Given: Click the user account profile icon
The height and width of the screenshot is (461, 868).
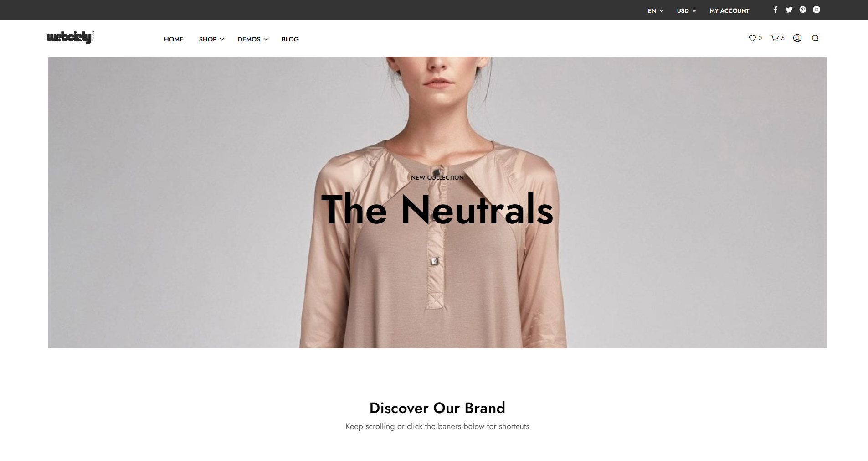Looking at the screenshot, I should [797, 38].
